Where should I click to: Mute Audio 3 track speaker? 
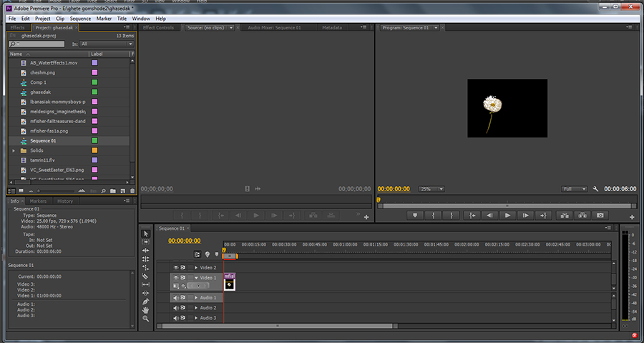click(176, 318)
